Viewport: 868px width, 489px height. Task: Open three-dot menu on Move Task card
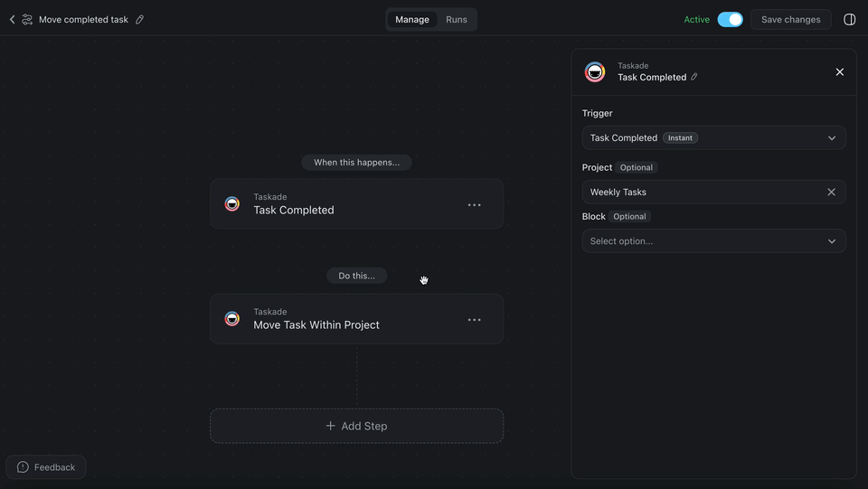click(474, 320)
